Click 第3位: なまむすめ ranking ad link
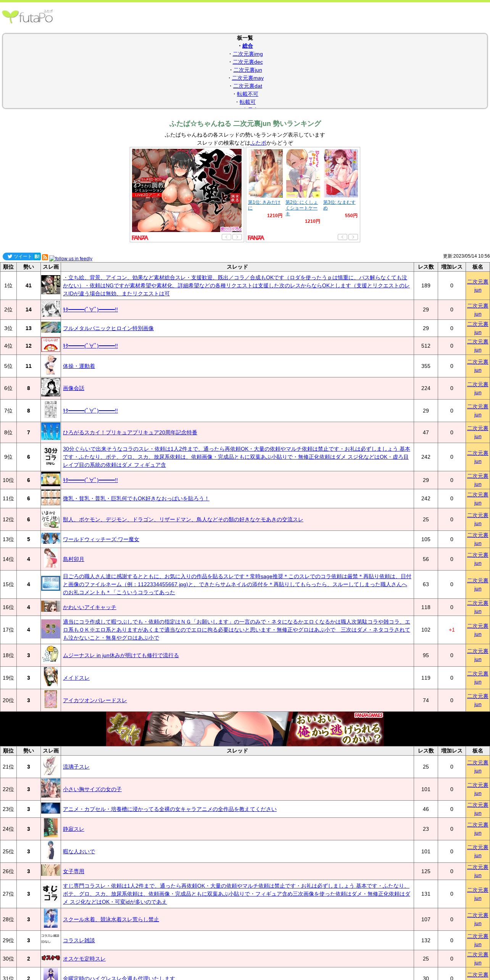 [339, 205]
